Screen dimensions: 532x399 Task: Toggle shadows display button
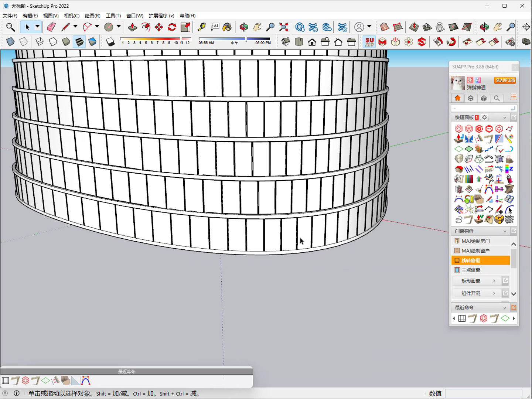[110, 42]
